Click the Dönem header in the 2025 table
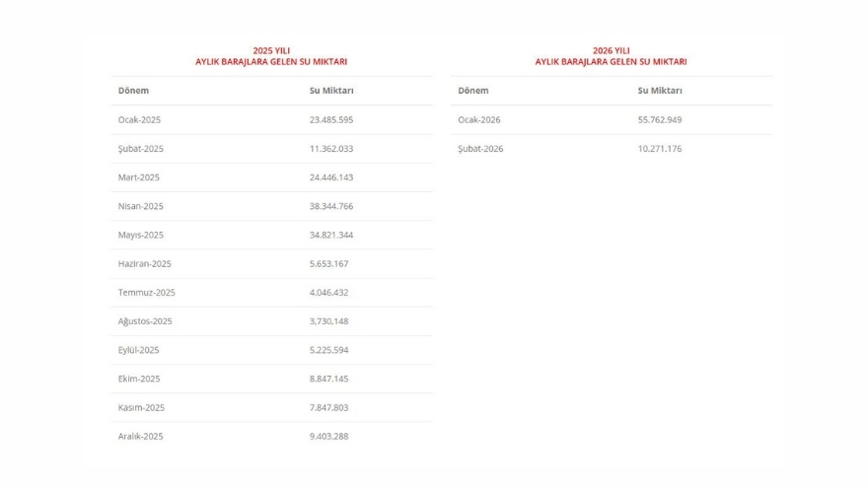 pyautogui.click(x=133, y=91)
